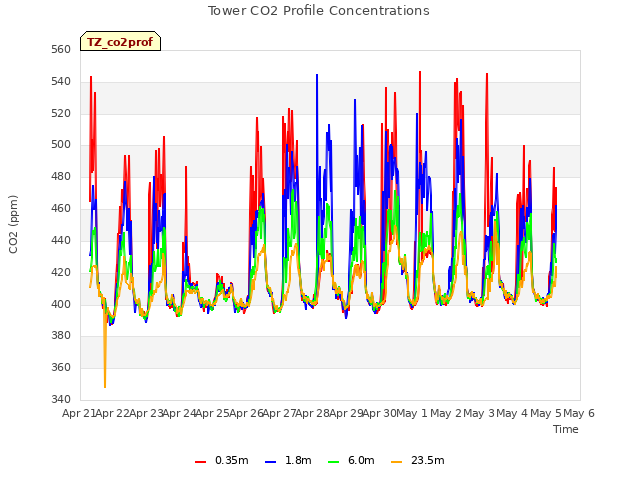Click the orange 23.5m dip near 348 ppm
The image size is (640, 480).
(105, 386)
